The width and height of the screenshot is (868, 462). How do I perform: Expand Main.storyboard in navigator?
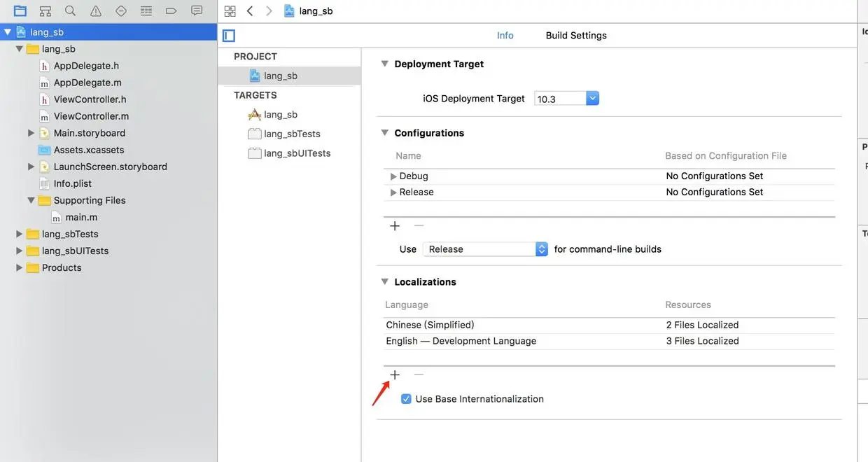point(31,133)
